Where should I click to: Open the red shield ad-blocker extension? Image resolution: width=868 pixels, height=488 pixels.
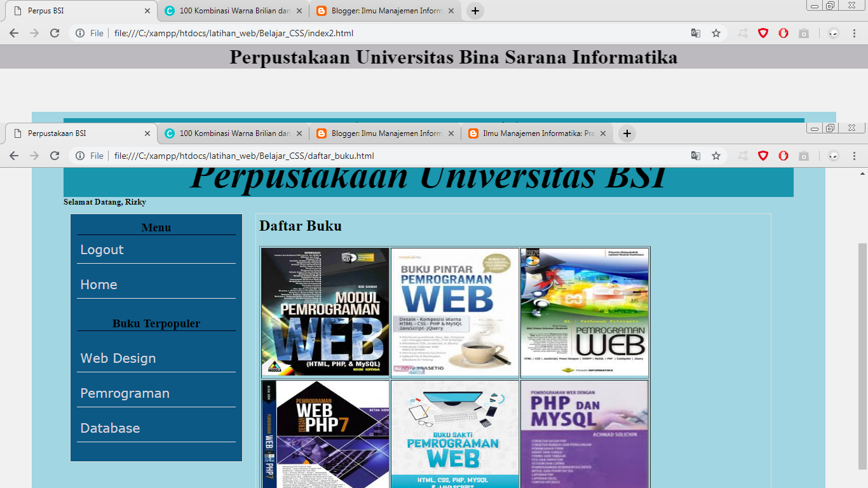pyautogui.click(x=762, y=155)
